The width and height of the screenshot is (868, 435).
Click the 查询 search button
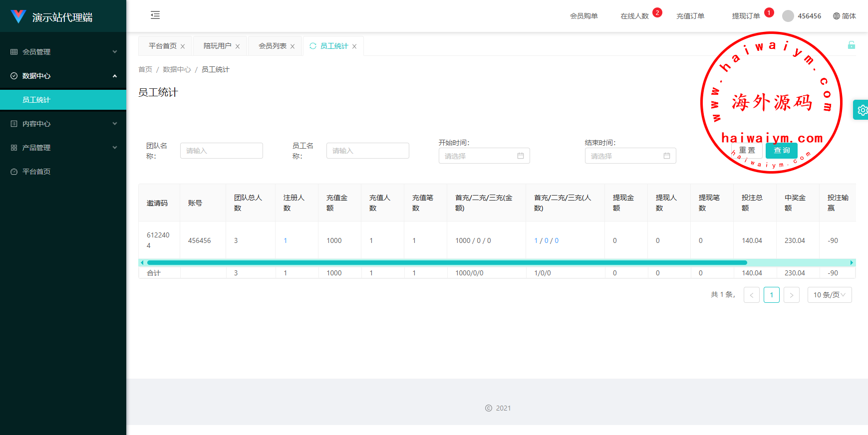(x=781, y=150)
